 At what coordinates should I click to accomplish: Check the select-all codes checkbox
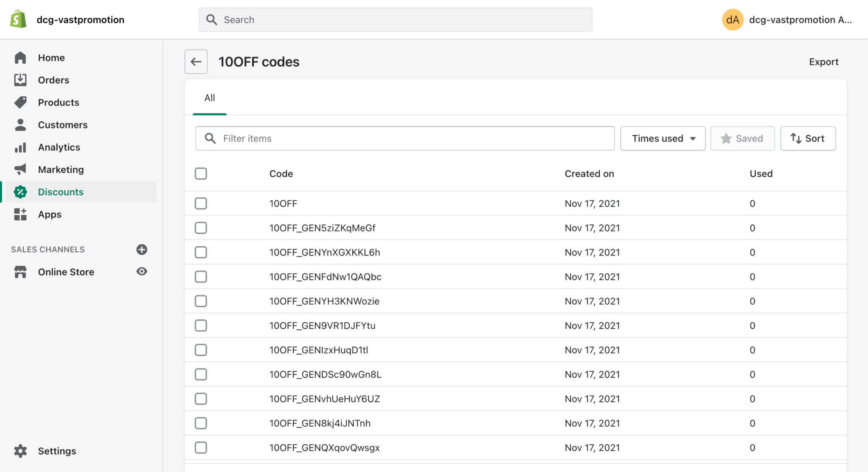coord(200,174)
